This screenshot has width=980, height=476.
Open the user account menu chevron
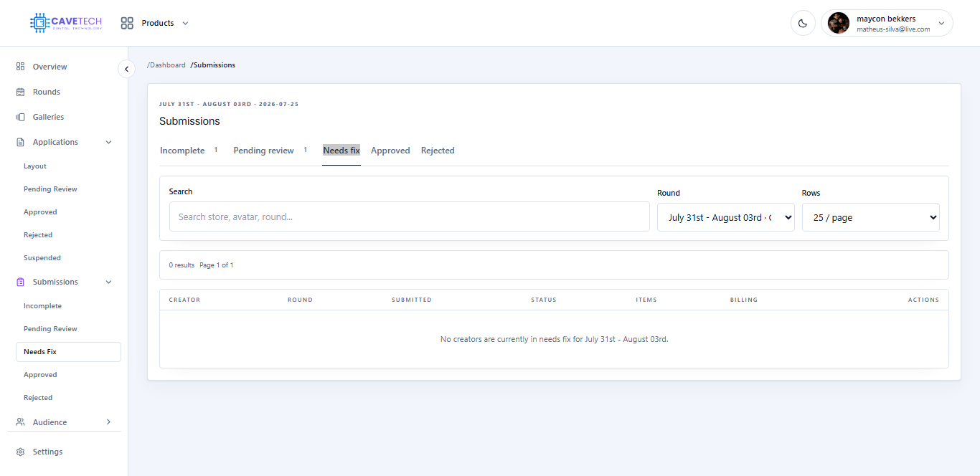941,23
